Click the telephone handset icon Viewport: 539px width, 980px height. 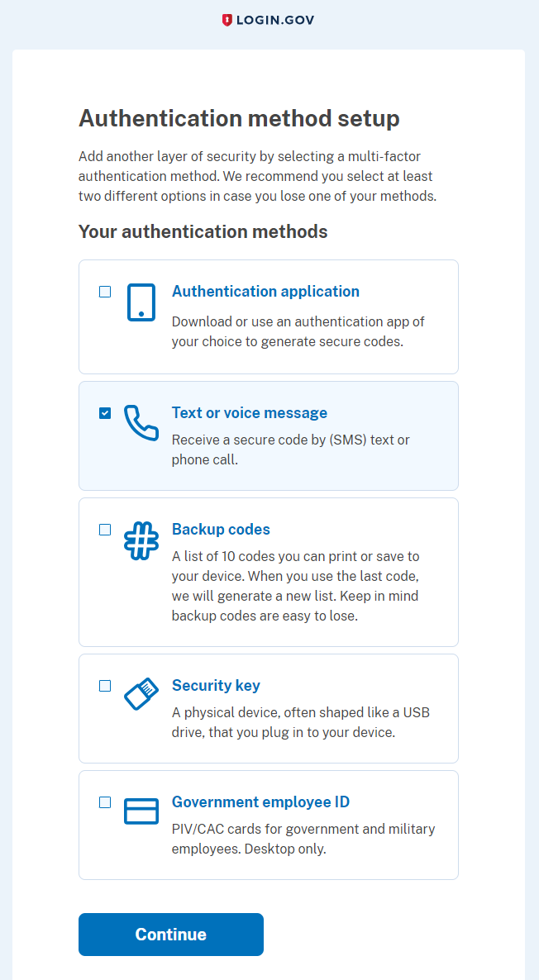pos(141,423)
